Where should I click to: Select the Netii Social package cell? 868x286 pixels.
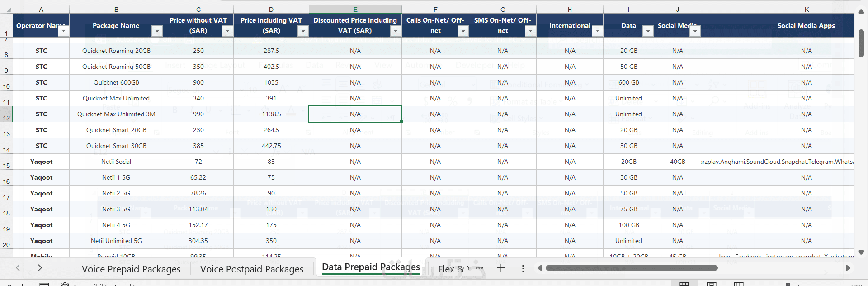click(x=116, y=162)
